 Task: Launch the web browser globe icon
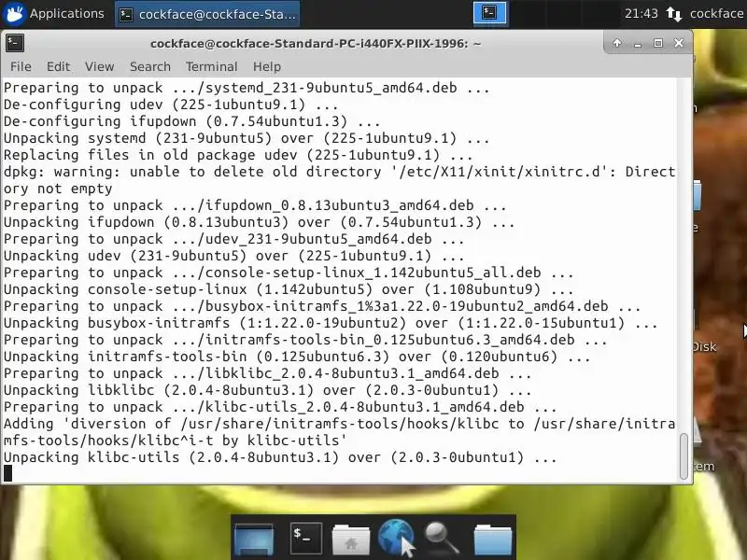tap(395, 538)
